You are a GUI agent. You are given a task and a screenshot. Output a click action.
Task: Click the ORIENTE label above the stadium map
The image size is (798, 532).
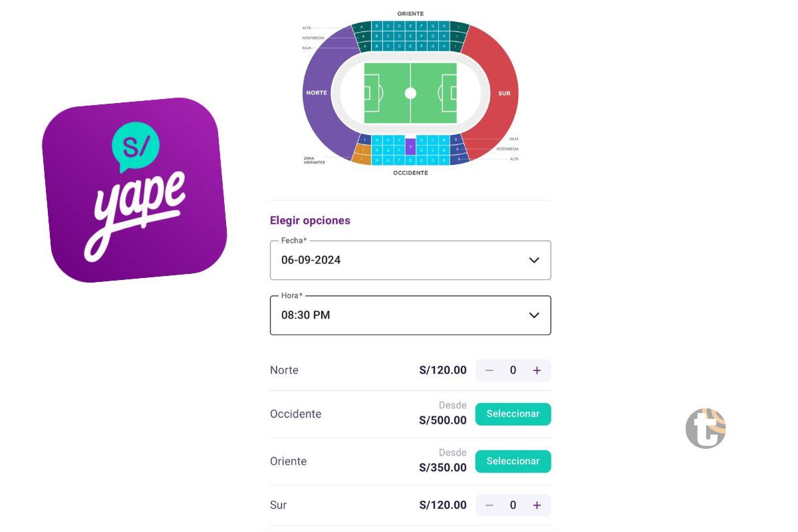pos(410,13)
